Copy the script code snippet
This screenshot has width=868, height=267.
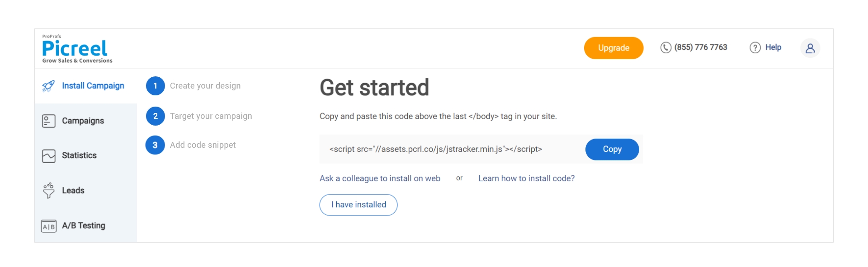click(612, 150)
